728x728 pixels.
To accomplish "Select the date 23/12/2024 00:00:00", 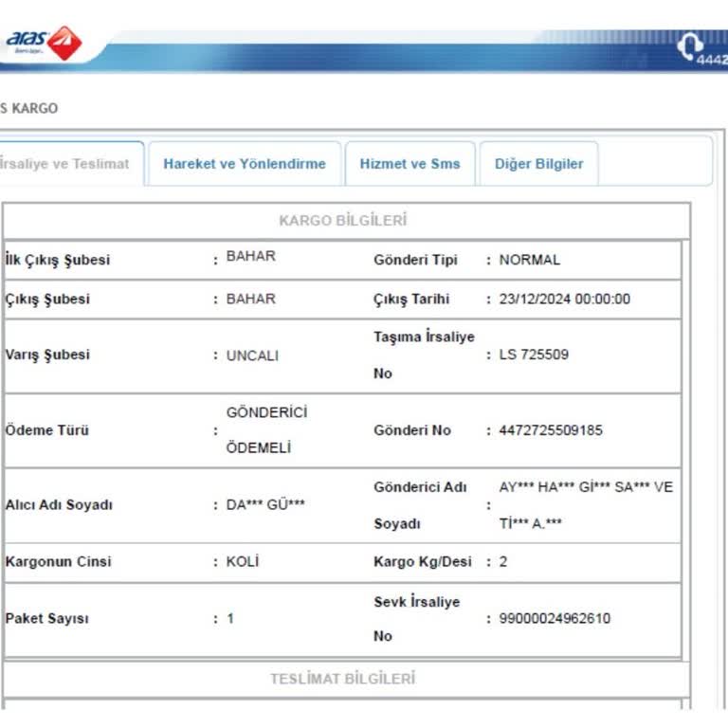I will click(565, 299).
